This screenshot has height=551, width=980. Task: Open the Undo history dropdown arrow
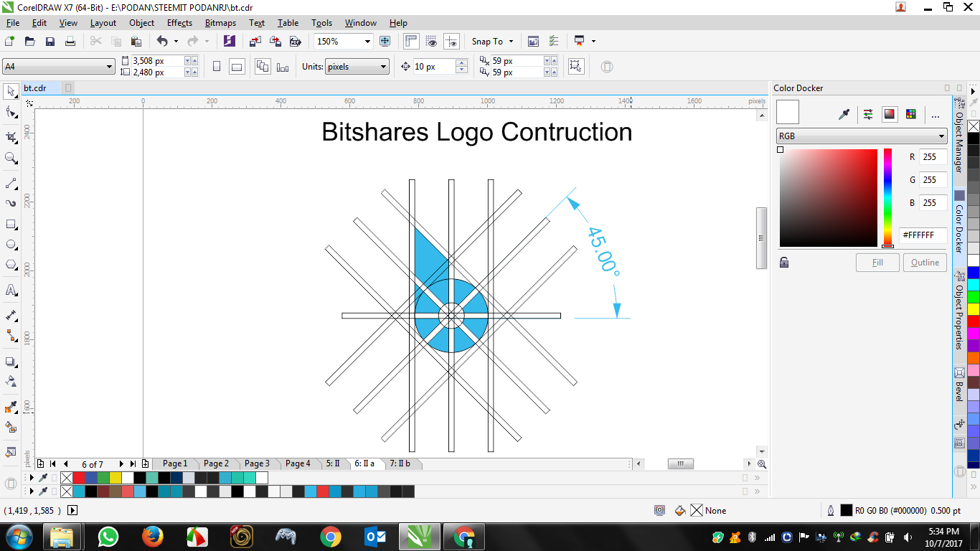pyautogui.click(x=176, y=42)
